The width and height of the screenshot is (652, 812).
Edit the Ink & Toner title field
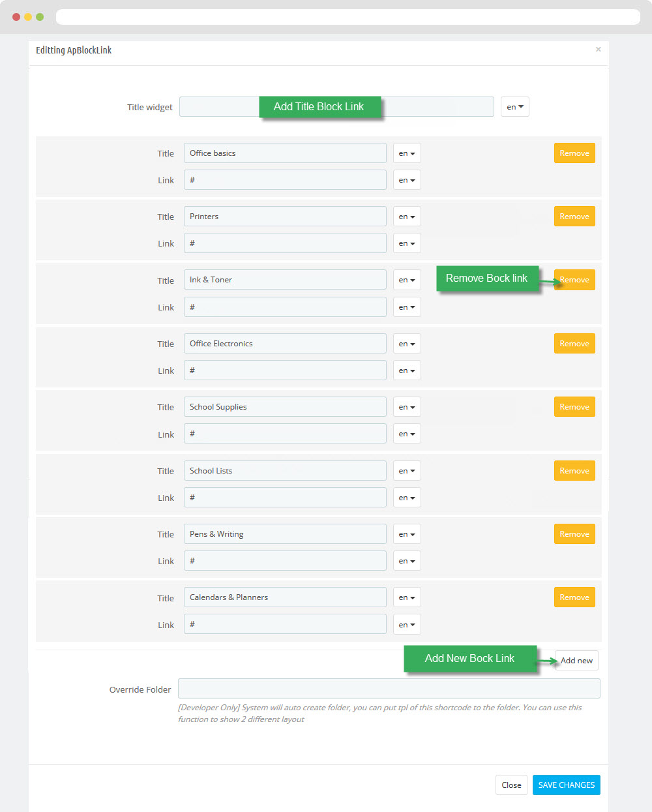coord(285,280)
